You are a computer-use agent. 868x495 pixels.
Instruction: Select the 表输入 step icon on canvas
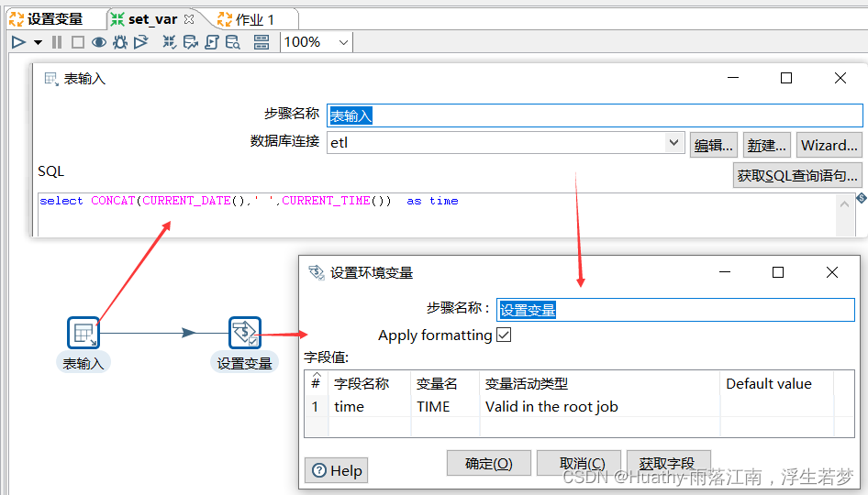83,333
